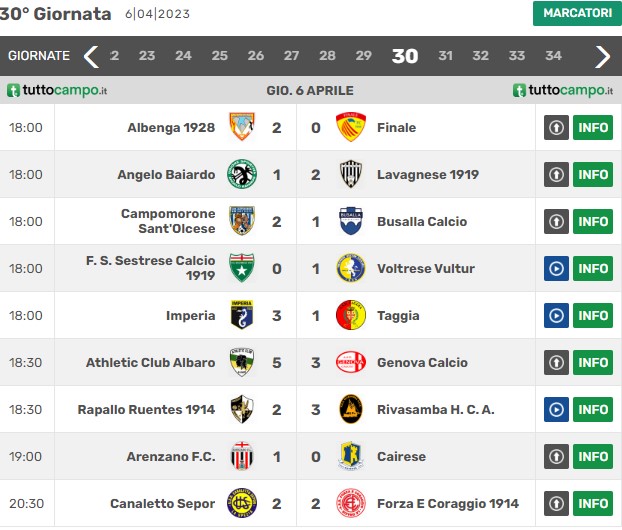Visit tuttocampo.it logo on the left

click(57, 90)
